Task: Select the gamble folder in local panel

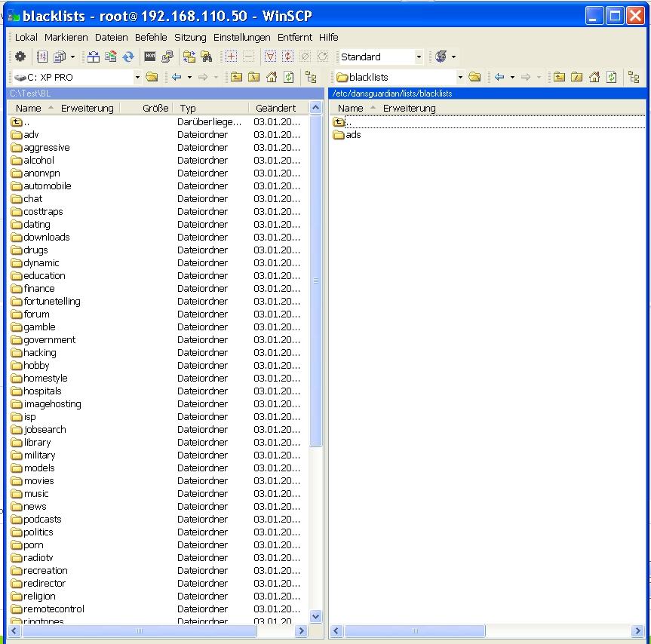Action: [39, 327]
